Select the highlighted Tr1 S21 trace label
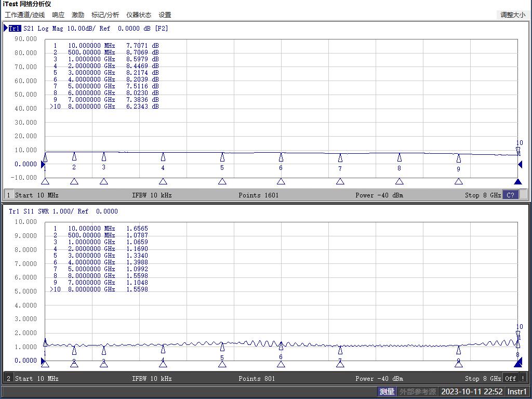Image resolution: width=532 pixels, height=399 pixels. pyautogui.click(x=15, y=29)
